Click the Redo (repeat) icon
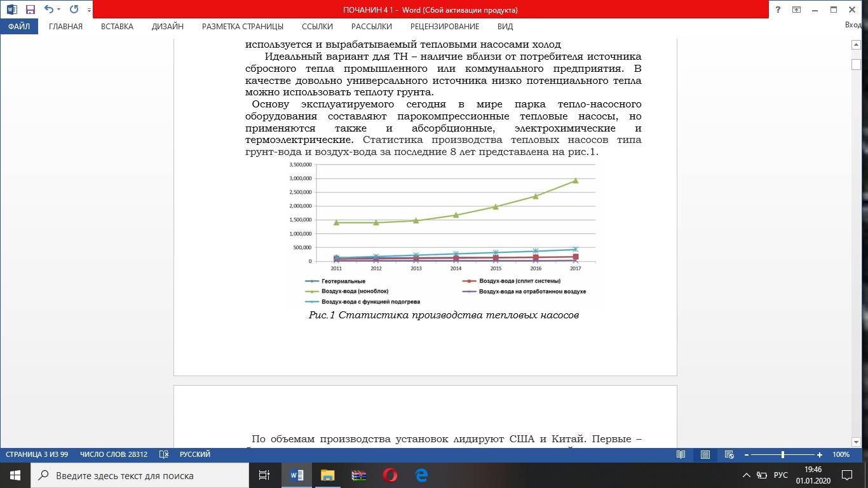The image size is (868, 488). (74, 10)
